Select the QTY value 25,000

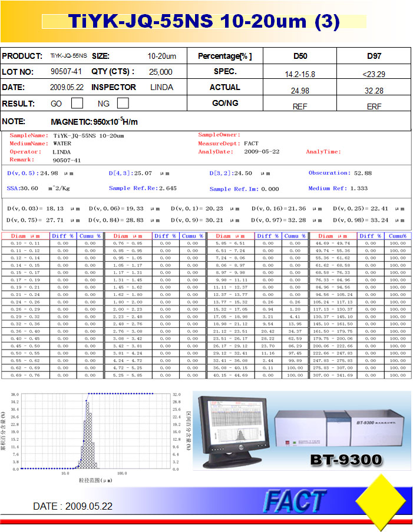(161, 72)
